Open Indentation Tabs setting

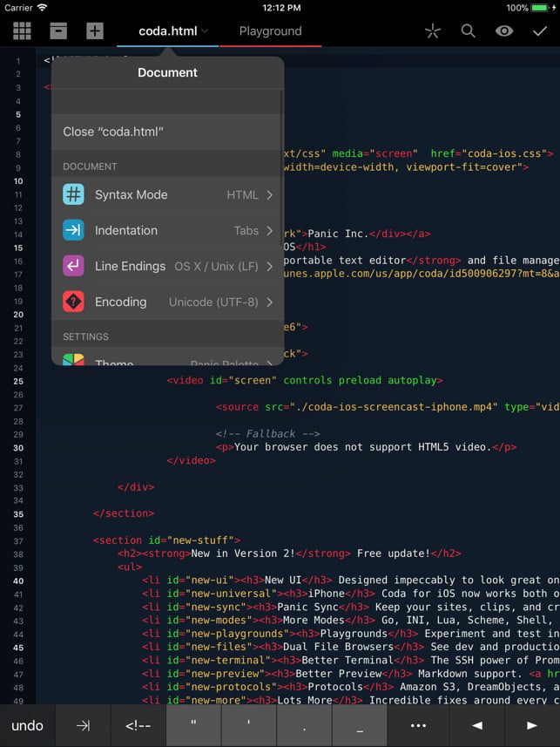click(253, 230)
